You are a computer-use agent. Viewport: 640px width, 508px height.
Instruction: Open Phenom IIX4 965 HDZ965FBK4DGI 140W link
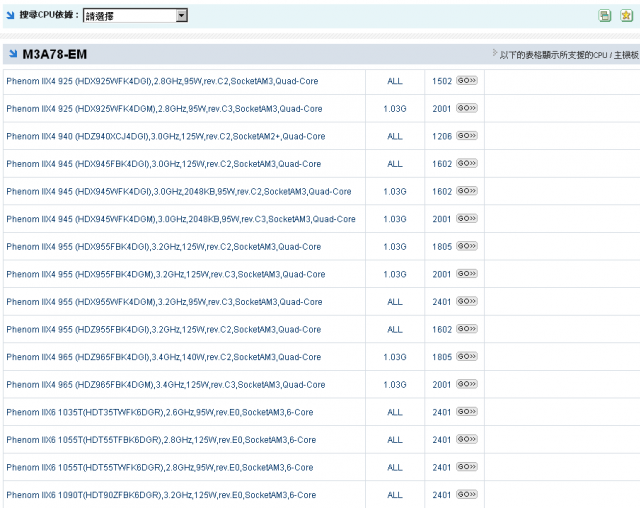click(164, 357)
